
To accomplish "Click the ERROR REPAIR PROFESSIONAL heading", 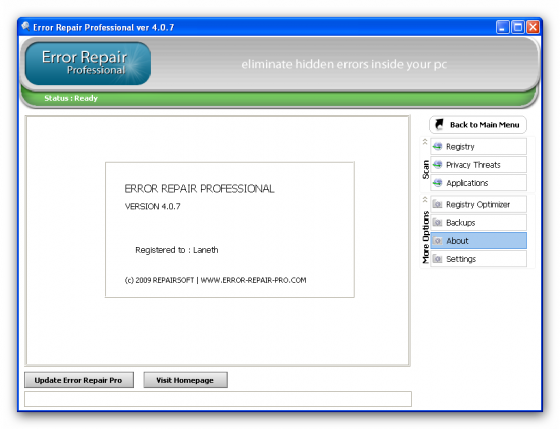I will coord(199,189).
